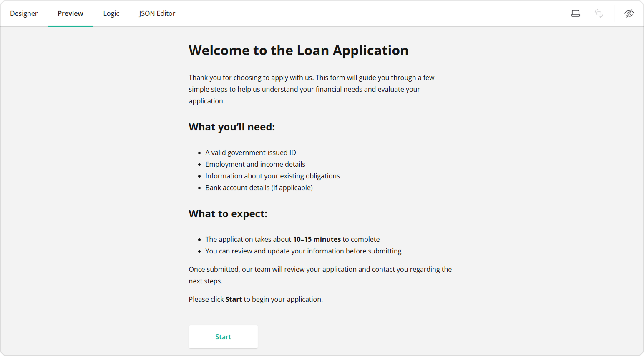Click the review and update information bullet

tap(303, 251)
